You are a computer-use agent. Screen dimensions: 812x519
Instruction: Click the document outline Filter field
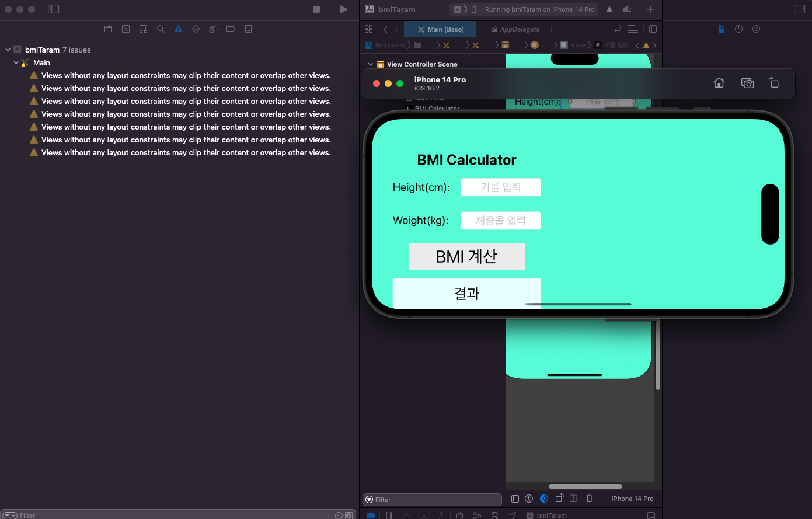432,500
